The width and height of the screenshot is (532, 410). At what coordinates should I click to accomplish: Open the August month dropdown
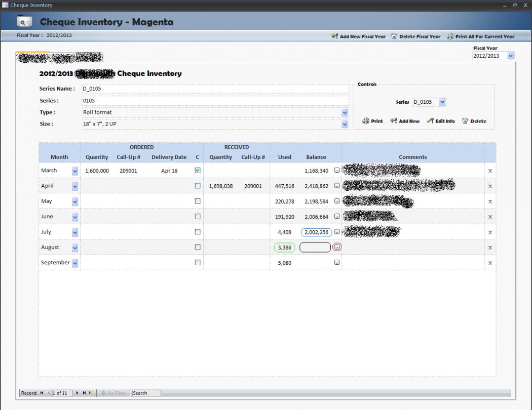tap(75, 248)
